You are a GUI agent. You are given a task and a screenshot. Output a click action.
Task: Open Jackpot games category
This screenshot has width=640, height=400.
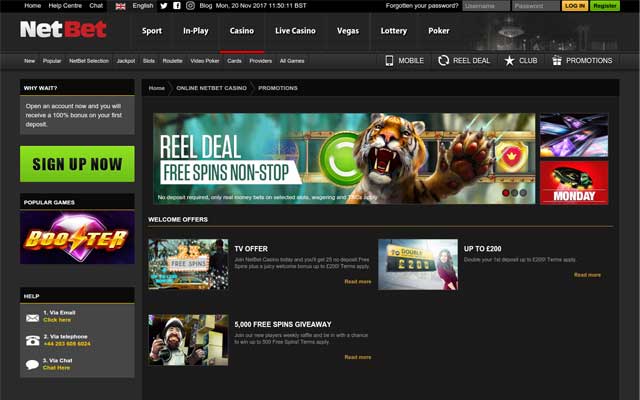tap(126, 61)
